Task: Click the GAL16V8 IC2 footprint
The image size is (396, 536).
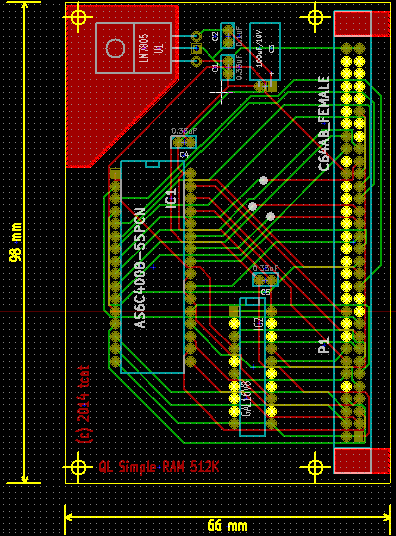Action: coord(252,367)
